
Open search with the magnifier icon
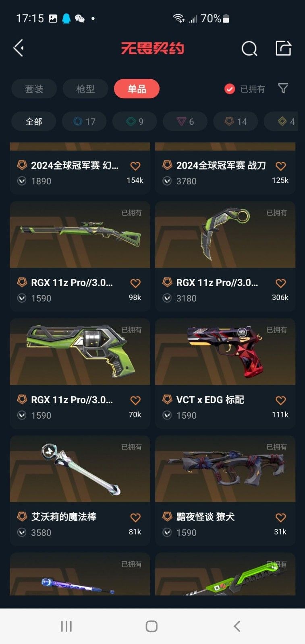(249, 49)
